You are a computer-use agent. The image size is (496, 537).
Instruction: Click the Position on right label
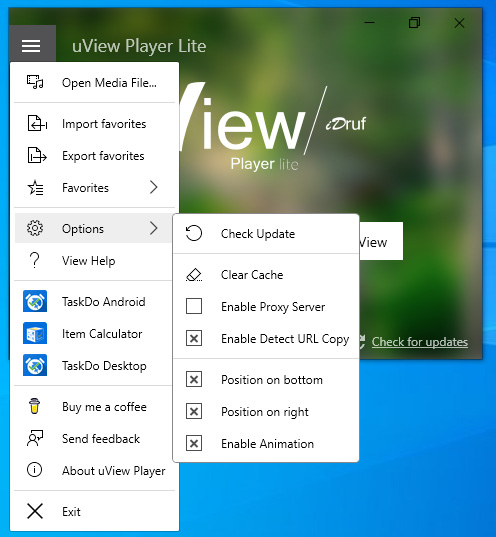click(x=265, y=412)
